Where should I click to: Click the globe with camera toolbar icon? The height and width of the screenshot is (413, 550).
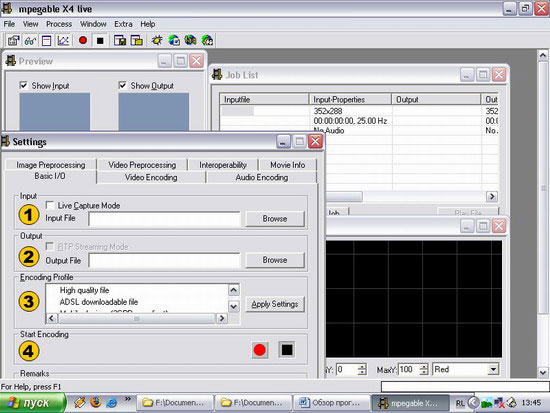point(190,41)
